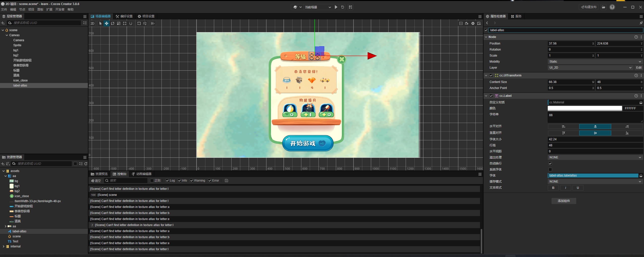This screenshot has height=257, width=644.
Task: Switch to the 动画编辑器 tab
Action: 142,174
